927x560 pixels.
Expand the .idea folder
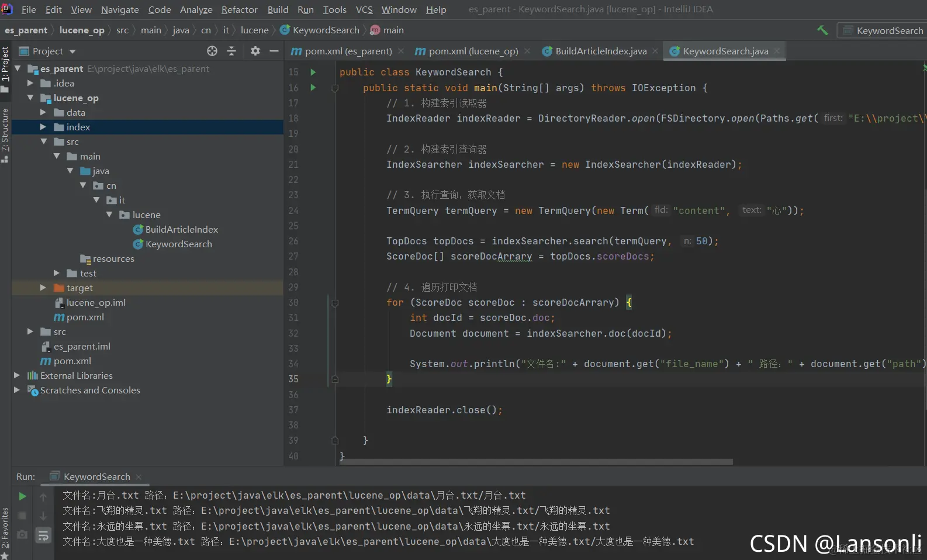click(30, 83)
